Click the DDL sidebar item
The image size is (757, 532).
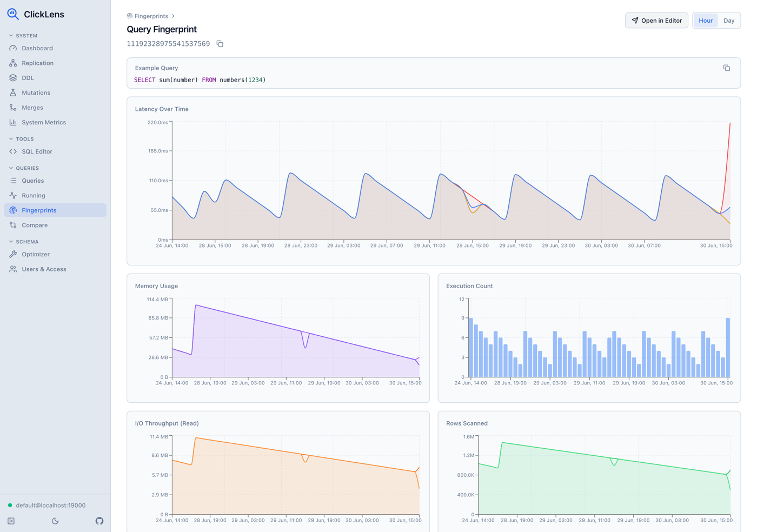55,78
